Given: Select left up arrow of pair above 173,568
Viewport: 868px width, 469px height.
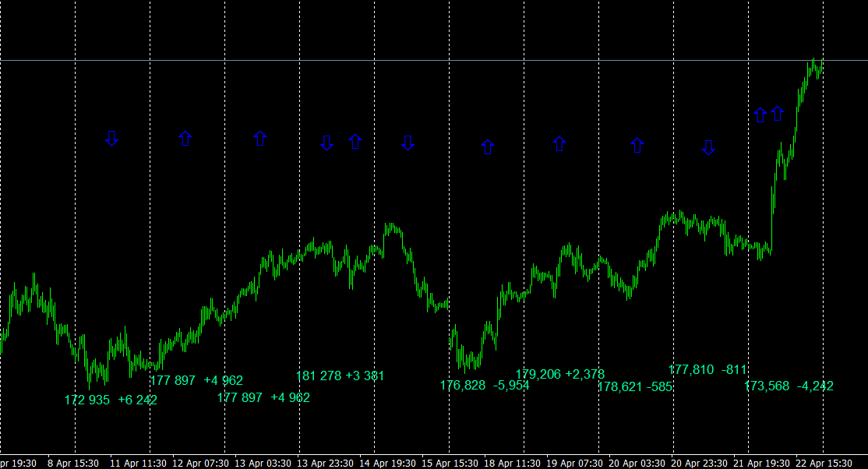Looking at the screenshot, I should pyautogui.click(x=760, y=115).
